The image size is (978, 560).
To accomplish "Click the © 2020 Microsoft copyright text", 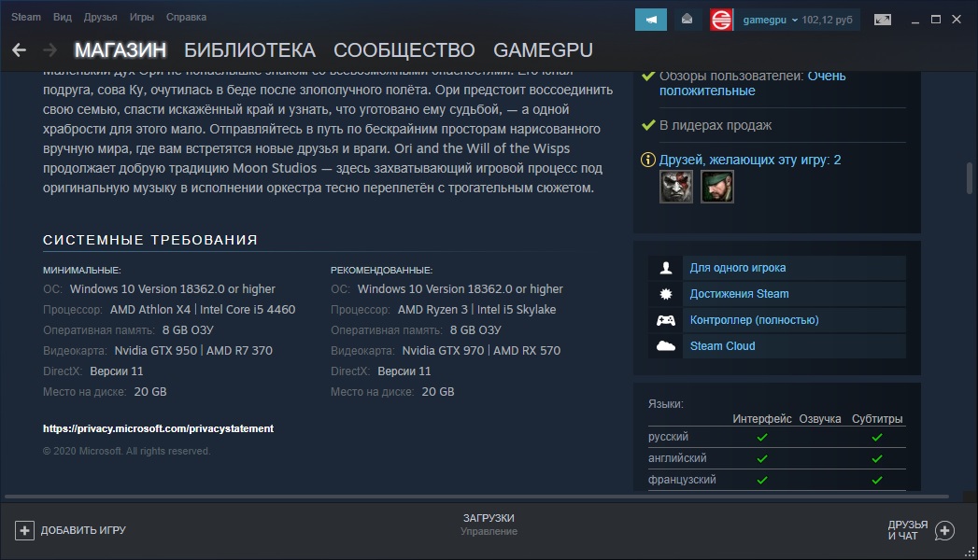I will coord(127,451).
